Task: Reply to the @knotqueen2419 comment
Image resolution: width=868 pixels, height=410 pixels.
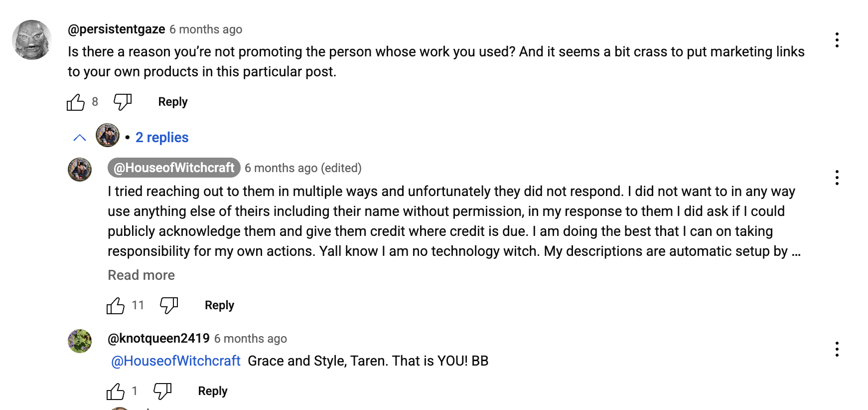Action: 213,391
